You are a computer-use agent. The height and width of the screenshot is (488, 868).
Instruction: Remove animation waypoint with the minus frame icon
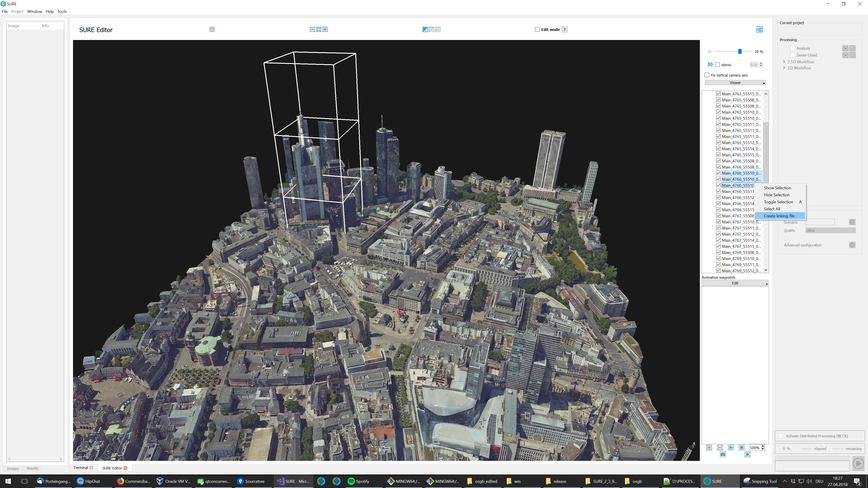720,448
